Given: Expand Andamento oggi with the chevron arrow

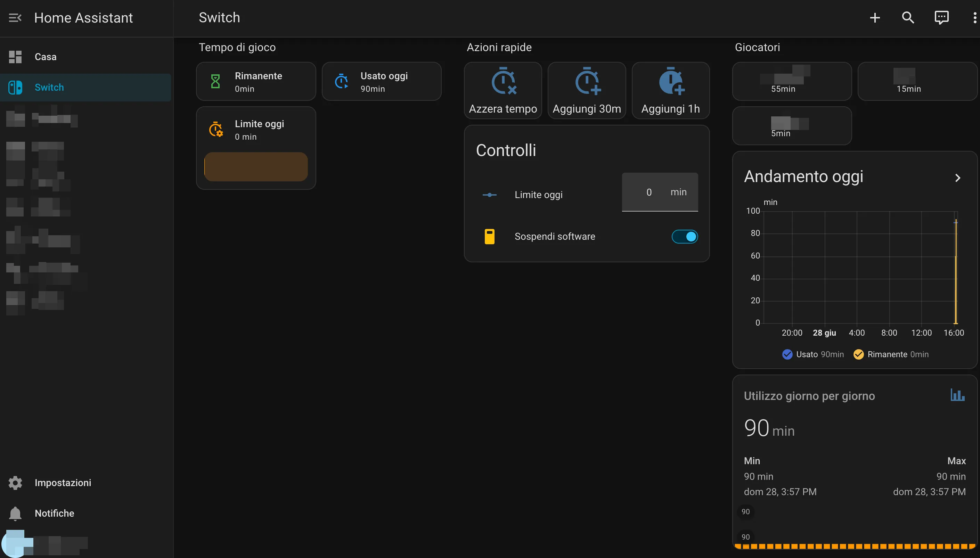Looking at the screenshot, I should coord(957,178).
